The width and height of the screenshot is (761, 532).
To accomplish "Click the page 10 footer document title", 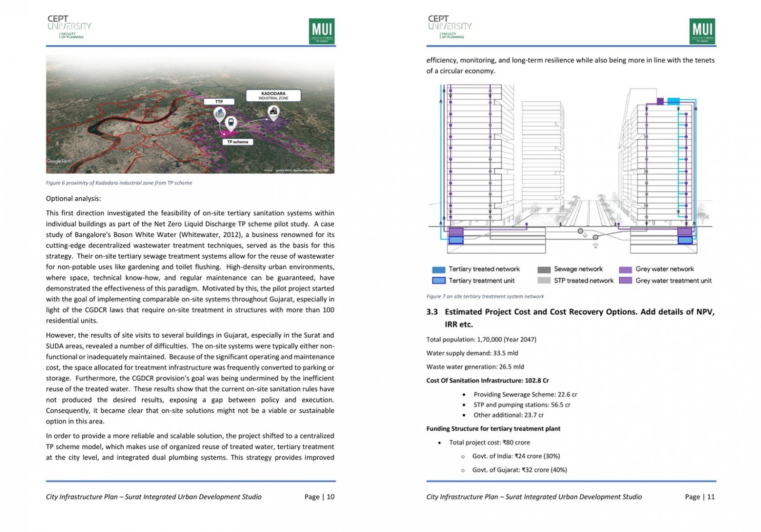I will [x=154, y=497].
